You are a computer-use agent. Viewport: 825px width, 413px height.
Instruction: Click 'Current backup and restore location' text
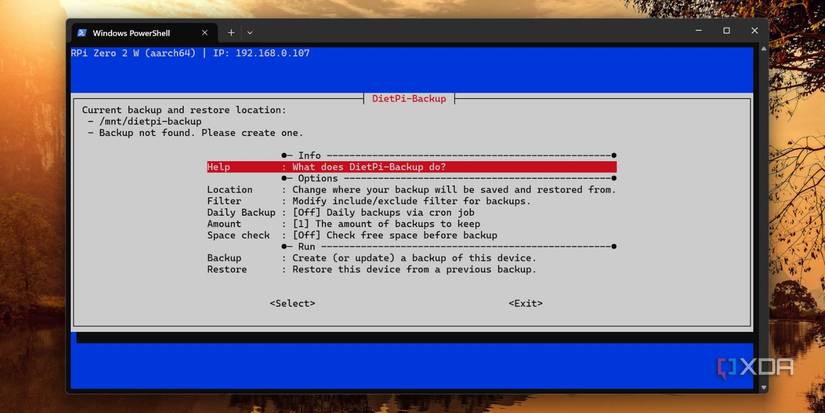point(184,110)
